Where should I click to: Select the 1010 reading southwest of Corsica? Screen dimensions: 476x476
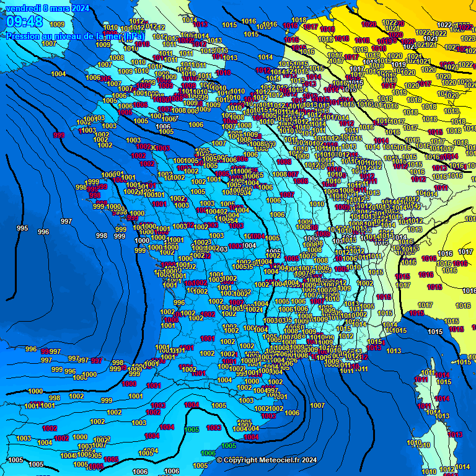pos(414,443)
